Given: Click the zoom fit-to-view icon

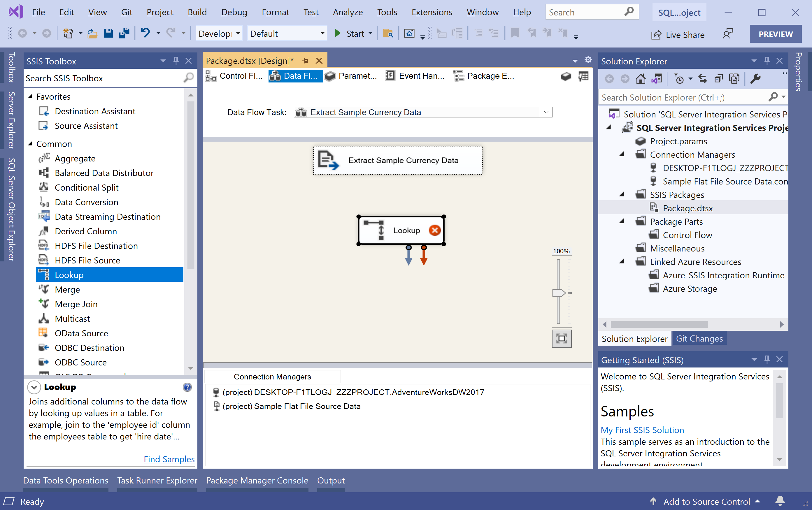Looking at the screenshot, I should (561, 338).
